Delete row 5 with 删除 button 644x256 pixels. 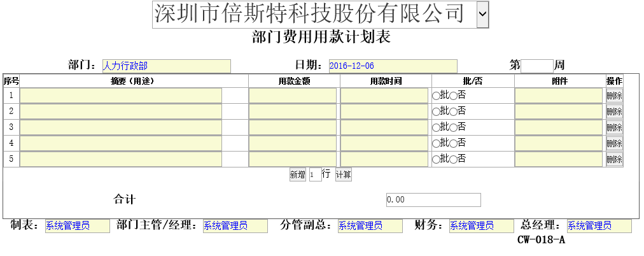click(x=615, y=159)
